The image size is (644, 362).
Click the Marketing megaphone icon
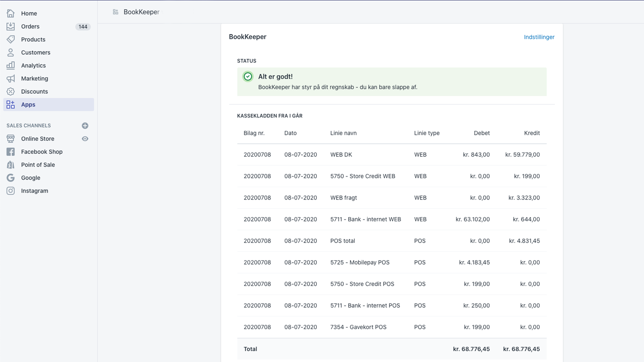[x=11, y=78]
